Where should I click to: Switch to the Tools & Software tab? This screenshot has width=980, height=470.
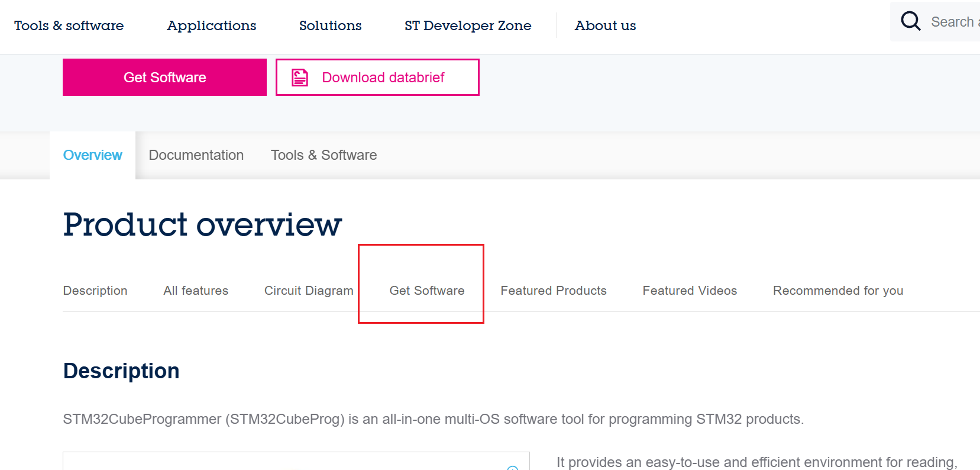(x=324, y=155)
